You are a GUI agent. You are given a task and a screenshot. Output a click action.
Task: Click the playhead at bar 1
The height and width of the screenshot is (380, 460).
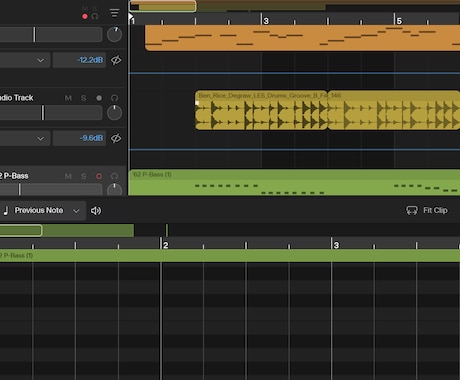point(131,17)
